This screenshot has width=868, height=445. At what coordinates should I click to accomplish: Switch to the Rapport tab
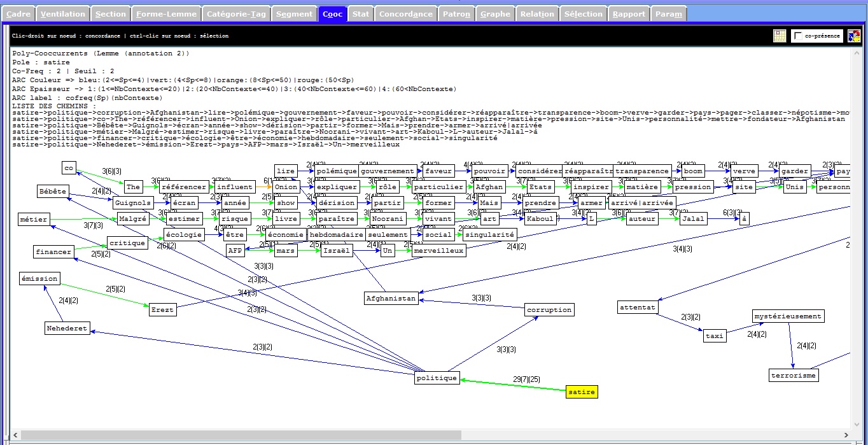(x=630, y=14)
